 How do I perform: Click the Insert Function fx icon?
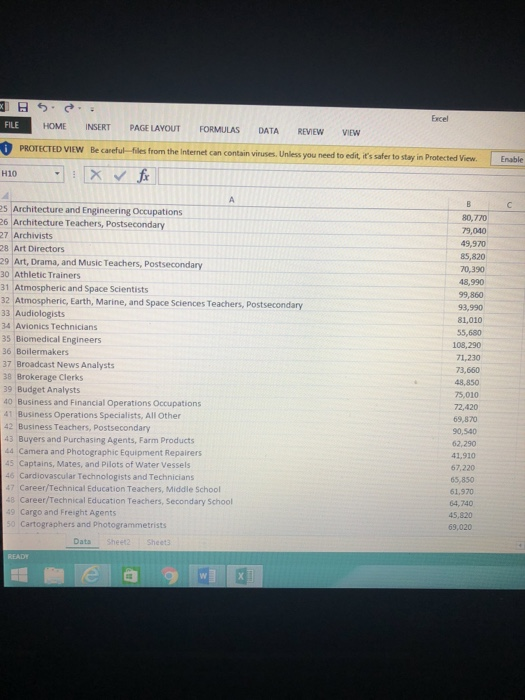pyautogui.click(x=143, y=176)
